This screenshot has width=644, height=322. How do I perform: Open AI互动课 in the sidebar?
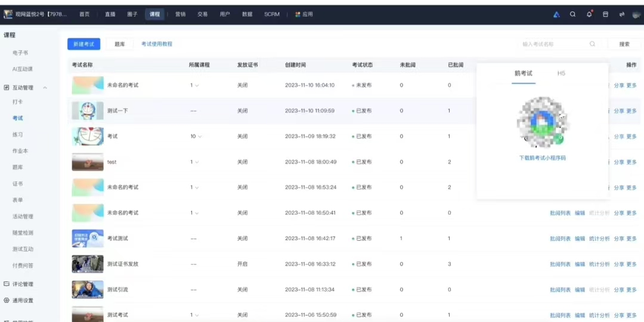click(x=22, y=69)
